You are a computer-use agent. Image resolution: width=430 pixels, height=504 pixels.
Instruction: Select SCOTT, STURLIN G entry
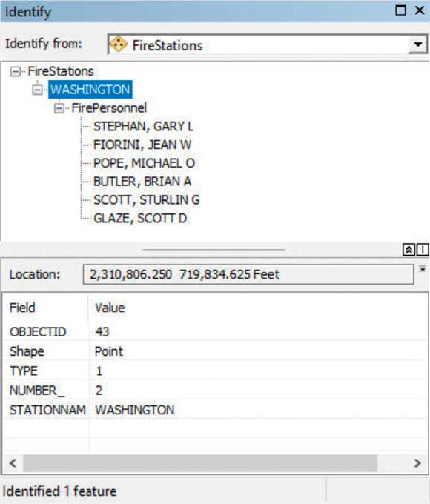(146, 200)
